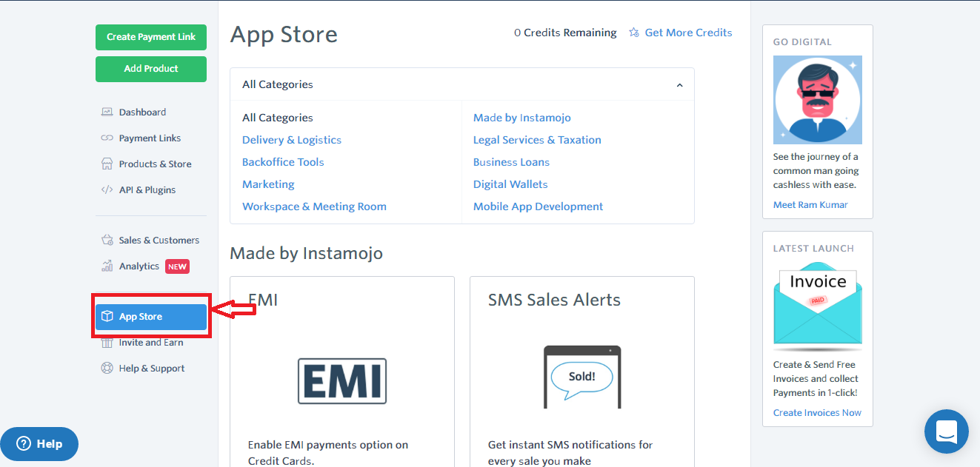Filter by Backoffice Tools category
Viewport: 980px width, 467px height.
point(283,162)
